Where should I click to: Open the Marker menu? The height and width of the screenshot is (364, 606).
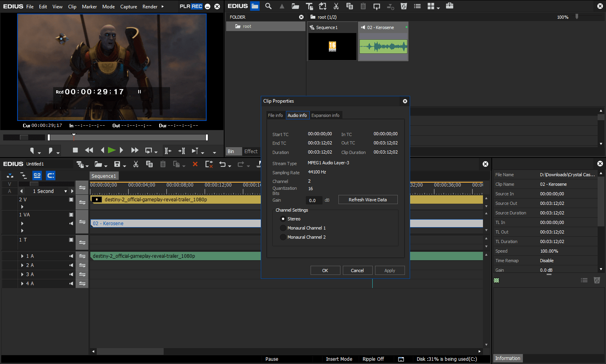coord(89,7)
